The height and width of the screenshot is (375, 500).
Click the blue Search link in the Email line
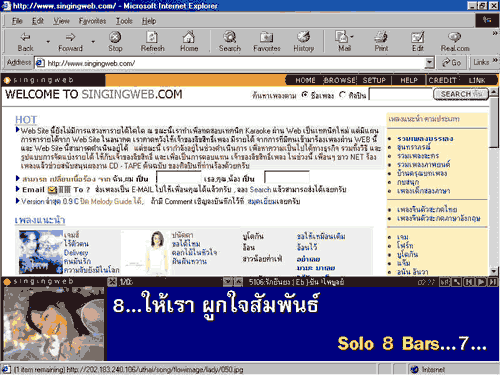click(260, 190)
